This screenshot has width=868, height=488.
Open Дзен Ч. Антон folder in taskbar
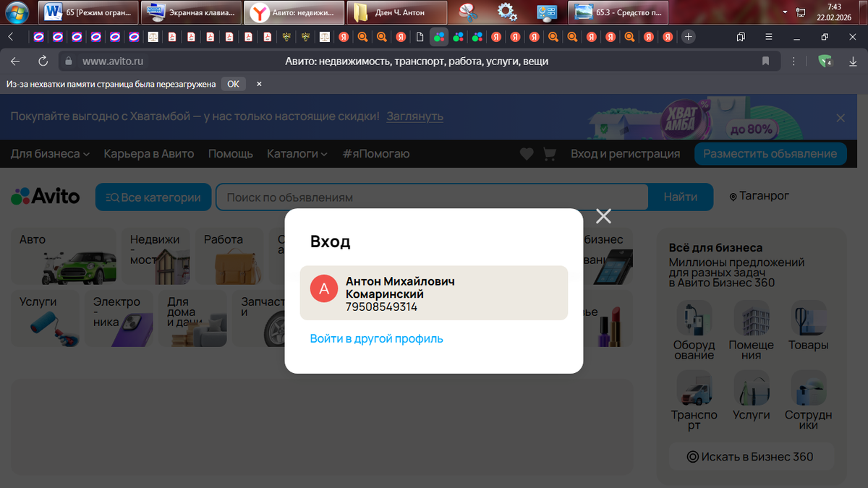[396, 12]
